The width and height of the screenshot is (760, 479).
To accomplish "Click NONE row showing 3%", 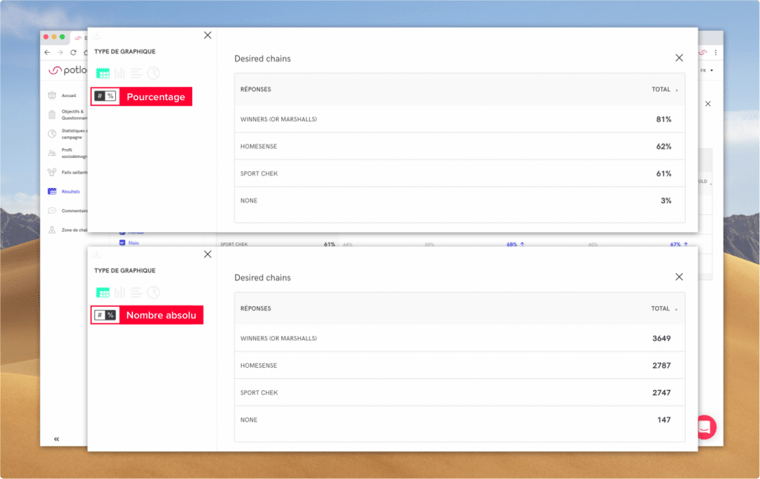I will click(x=459, y=201).
